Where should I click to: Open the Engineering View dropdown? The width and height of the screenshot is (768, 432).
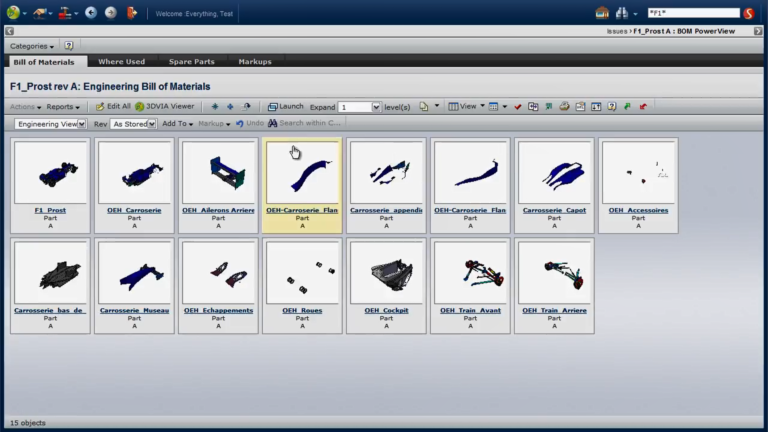coord(50,124)
